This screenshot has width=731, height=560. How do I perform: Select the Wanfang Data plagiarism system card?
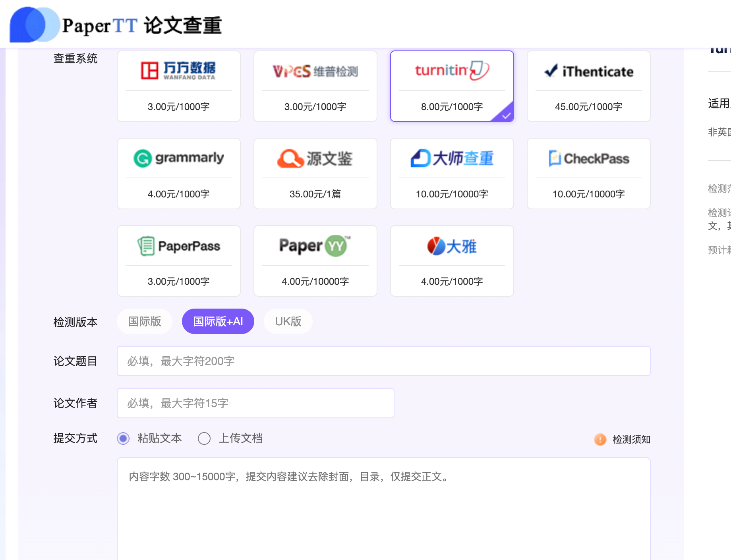click(179, 86)
